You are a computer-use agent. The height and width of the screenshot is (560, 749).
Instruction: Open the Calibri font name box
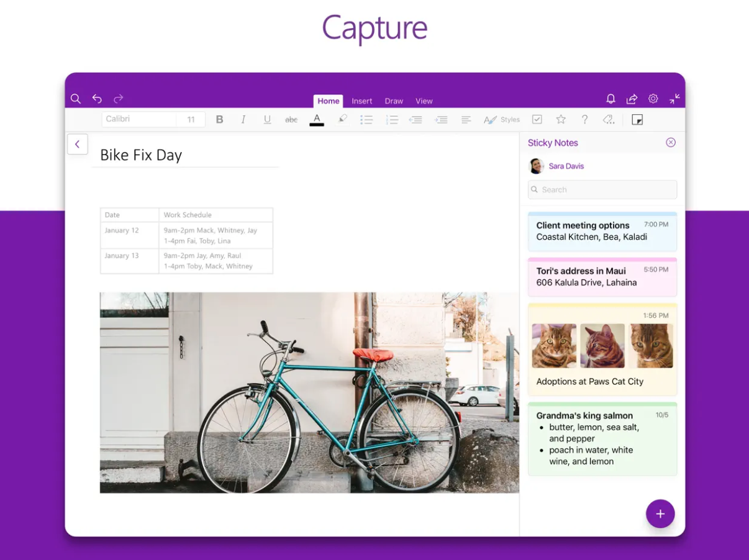pos(139,119)
